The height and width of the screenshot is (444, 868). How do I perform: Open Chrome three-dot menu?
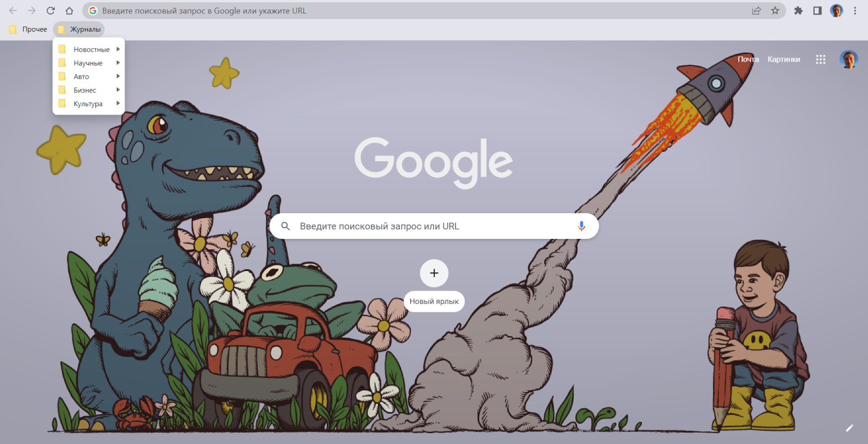pyautogui.click(x=855, y=11)
